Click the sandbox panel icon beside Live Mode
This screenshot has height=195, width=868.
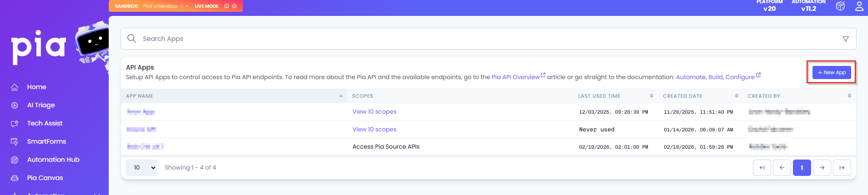(x=227, y=6)
